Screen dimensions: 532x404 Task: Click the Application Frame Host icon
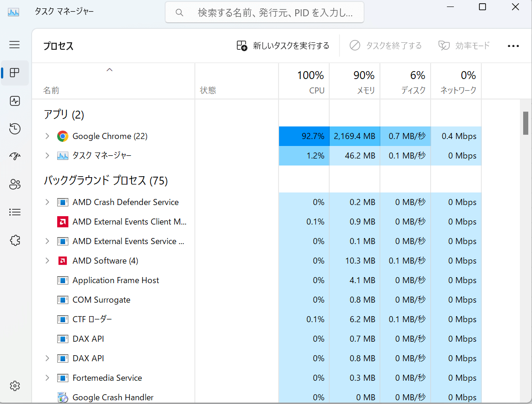coord(62,280)
